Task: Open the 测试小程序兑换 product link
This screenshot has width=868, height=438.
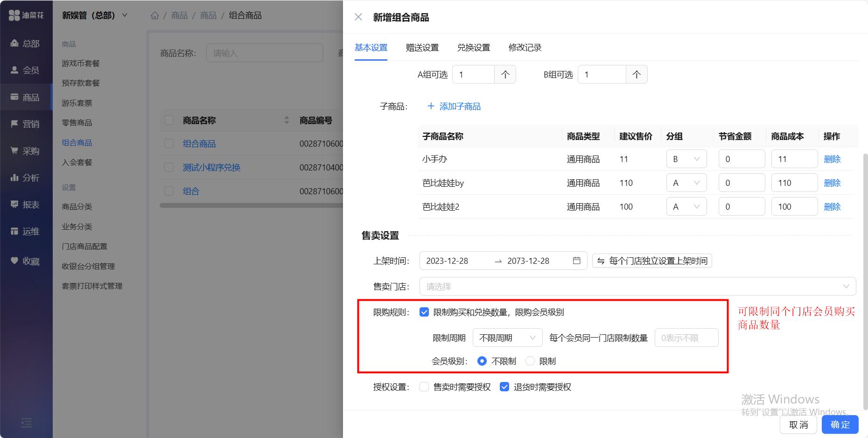Action: (x=211, y=167)
